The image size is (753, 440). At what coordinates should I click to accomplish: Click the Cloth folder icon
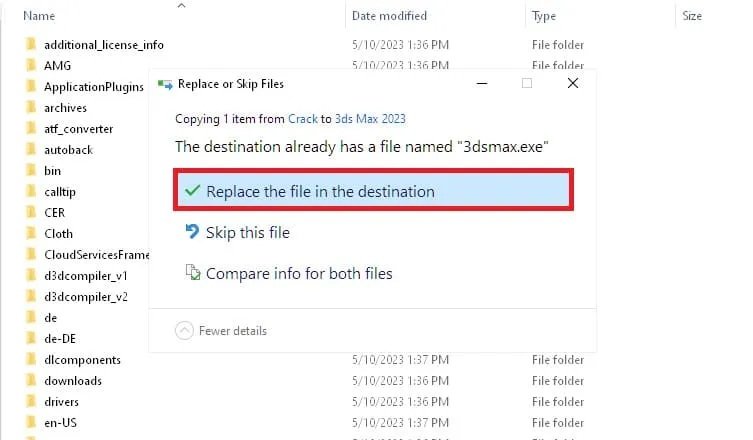pyautogui.click(x=31, y=234)
